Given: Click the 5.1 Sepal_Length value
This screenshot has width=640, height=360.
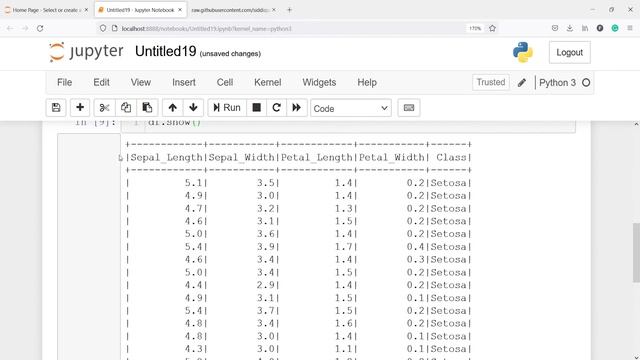Looking at the screenshot, I should tap(194, 183).
